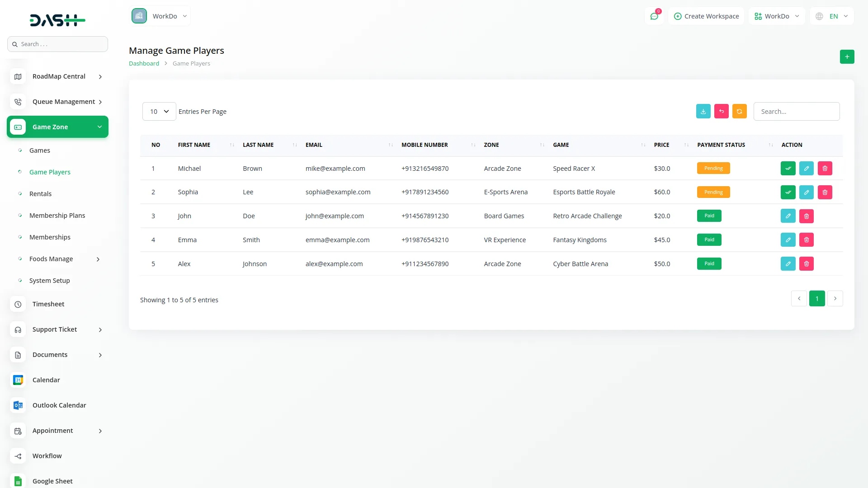Image resolution: width=868 pixels, height=488 pixels.
Task: Expand the Foods Manage submenu
Action: [x=98, y=259]
